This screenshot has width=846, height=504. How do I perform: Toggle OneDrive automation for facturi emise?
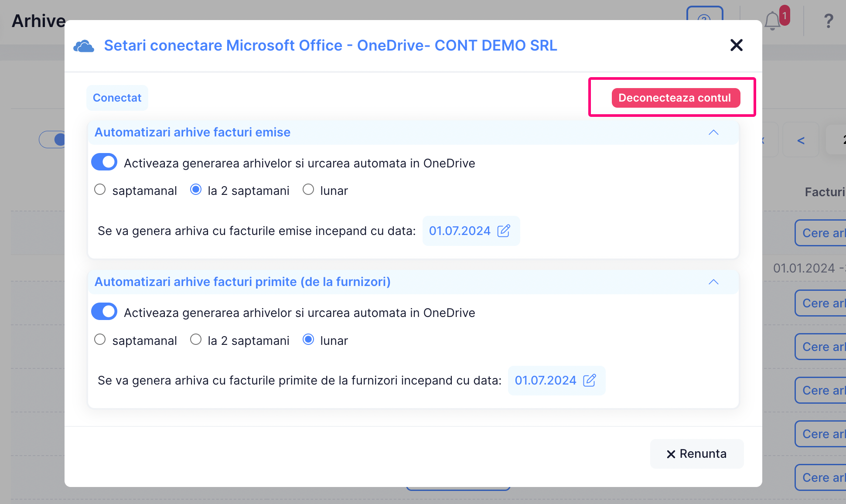pyautogui.click(x=104, y=162)
